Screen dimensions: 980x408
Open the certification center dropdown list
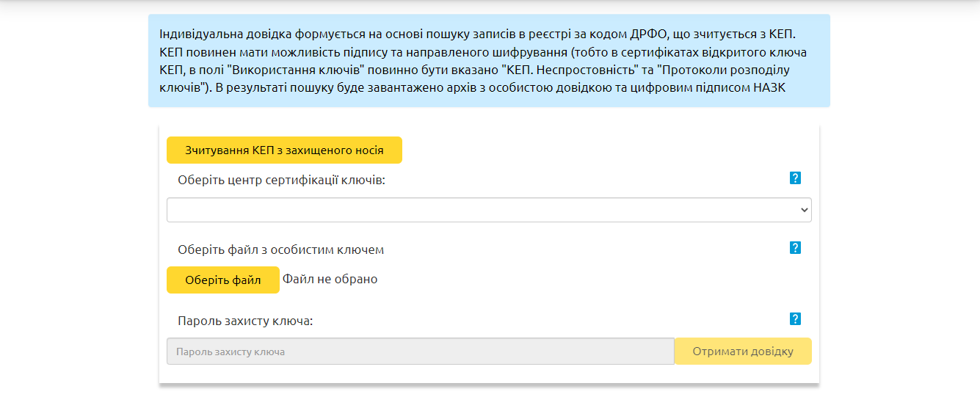488,210
